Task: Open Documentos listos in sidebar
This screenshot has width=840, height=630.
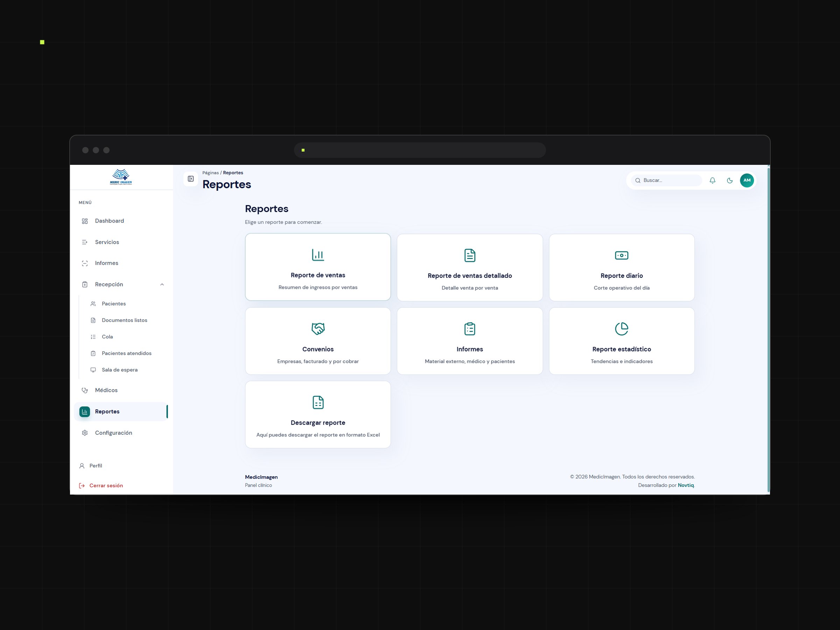Action: click(x=125, y=320)
